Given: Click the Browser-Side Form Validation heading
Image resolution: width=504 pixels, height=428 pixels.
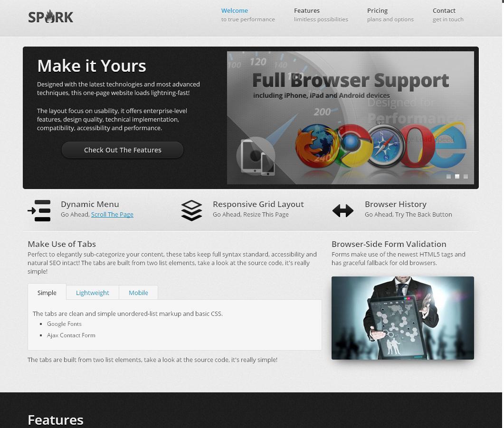Looking at the screenshot, I should (389, 244).
